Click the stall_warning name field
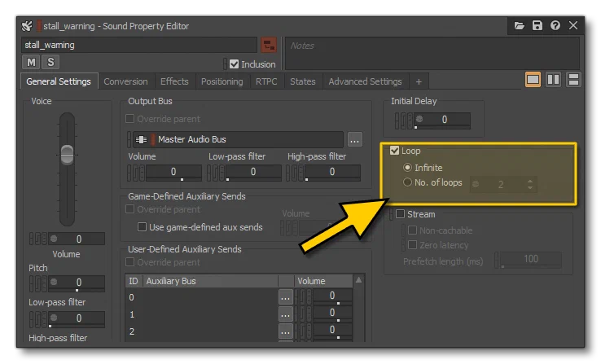 pos(139,45)
